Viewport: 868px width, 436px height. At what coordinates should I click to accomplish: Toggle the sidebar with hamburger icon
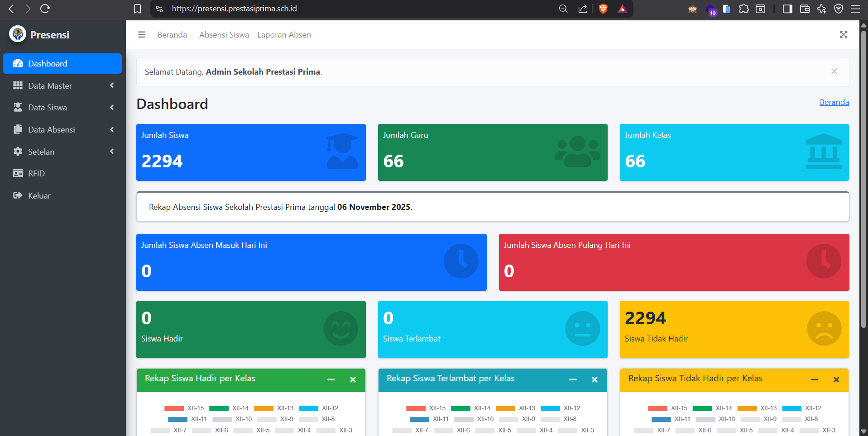coord(141,34)
